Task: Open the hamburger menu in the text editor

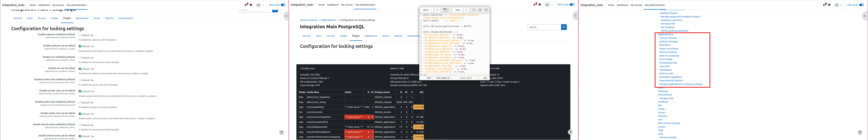Action: [466, 10]
